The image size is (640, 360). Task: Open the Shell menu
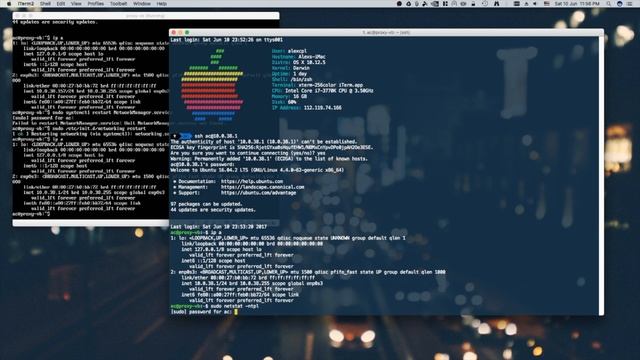pyautogui.click(x=45, y=4)
